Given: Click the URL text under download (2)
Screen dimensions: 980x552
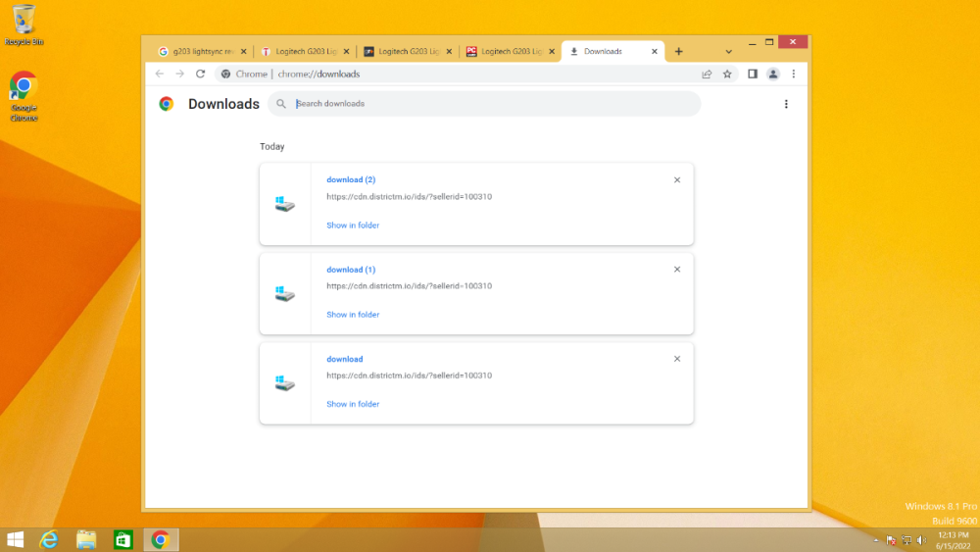Looking at the screenshot, I should coord(409,196).
